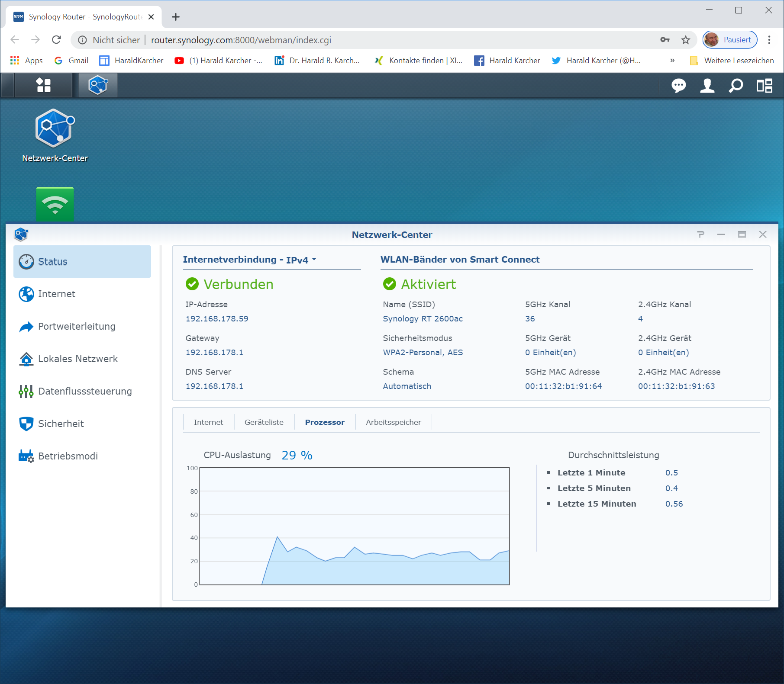Click the SRM search magnifier icon
The image size is (784, 684).
coord(736,86)
